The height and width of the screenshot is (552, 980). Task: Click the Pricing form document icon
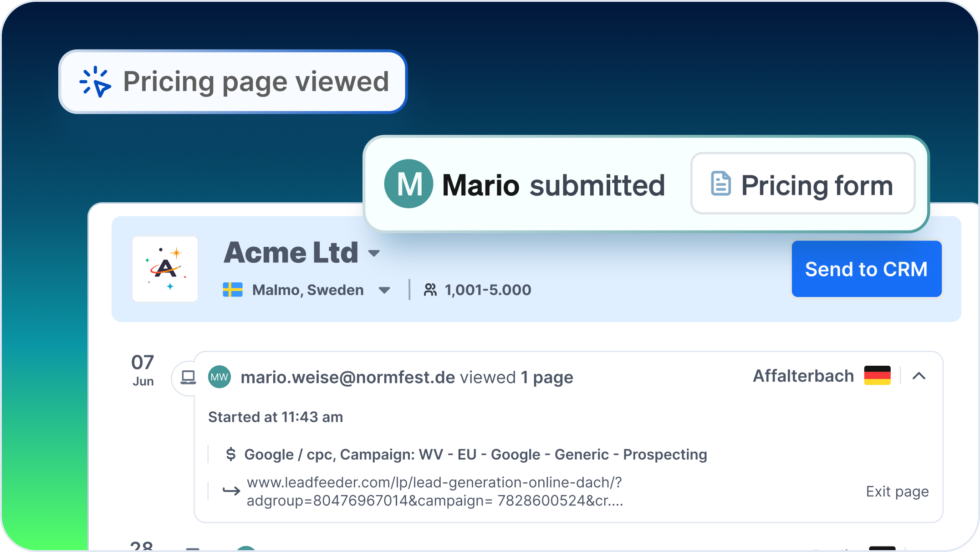point(721,184)
